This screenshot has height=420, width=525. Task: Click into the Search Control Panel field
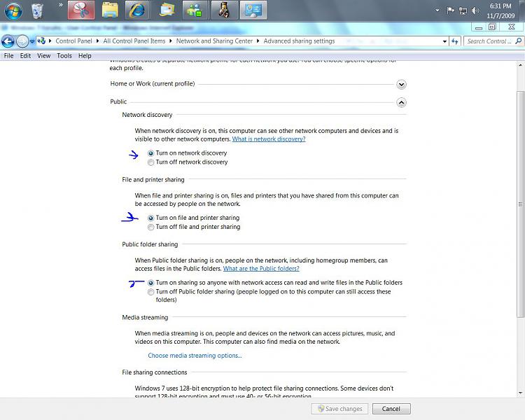point(489,41)
